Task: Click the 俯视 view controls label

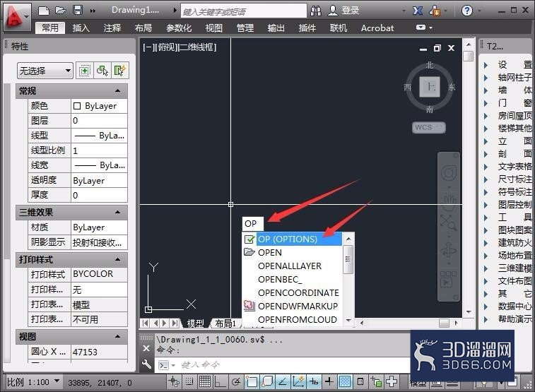Action: click(165, 47)
